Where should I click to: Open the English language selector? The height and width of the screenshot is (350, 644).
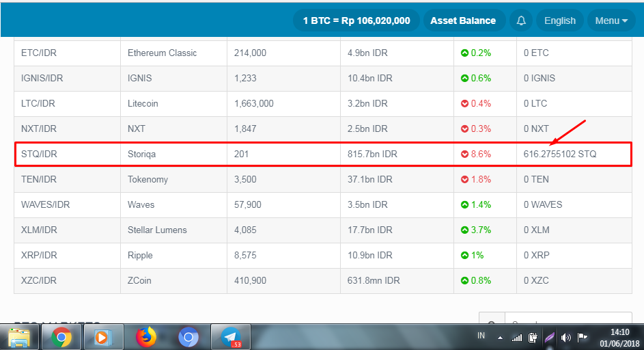pyautogui.click(x=560, y=21)
